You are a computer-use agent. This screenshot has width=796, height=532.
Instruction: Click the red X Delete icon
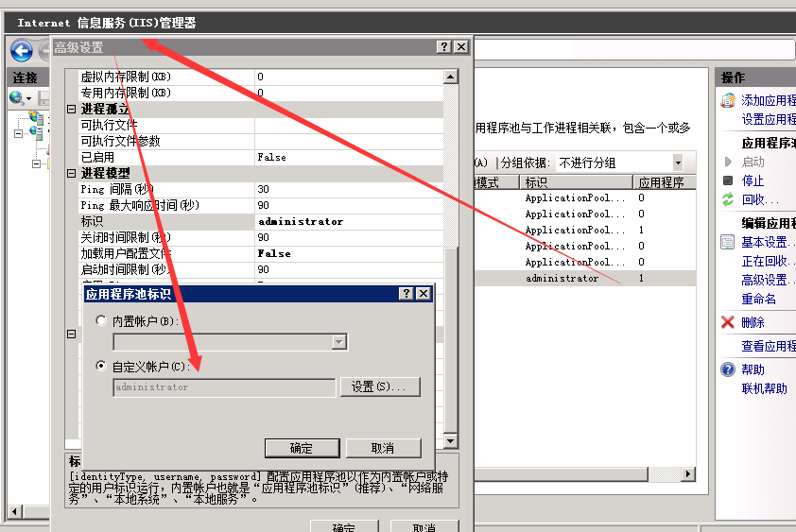click(728, 322)
